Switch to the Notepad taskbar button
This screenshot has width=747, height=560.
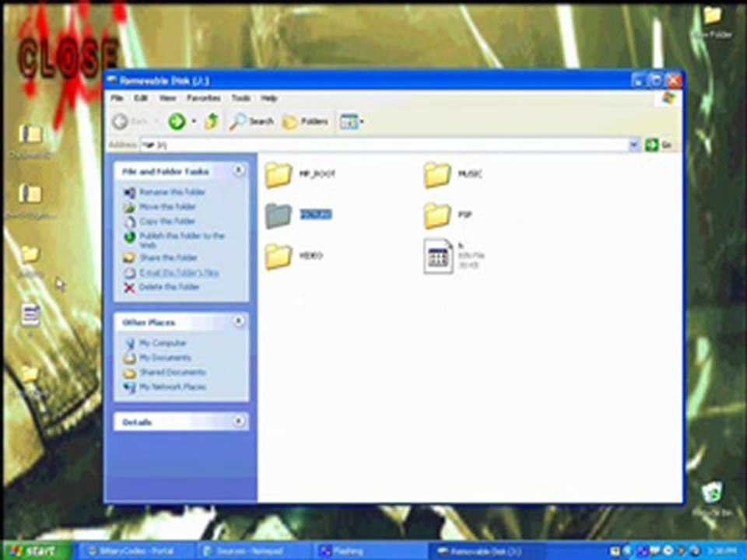pos(251,551)
